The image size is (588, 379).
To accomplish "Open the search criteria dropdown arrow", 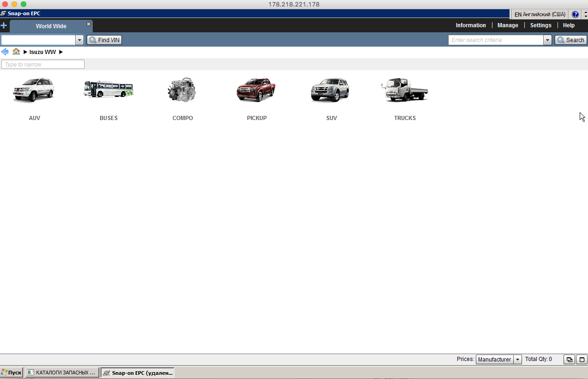I will (547, 40).
